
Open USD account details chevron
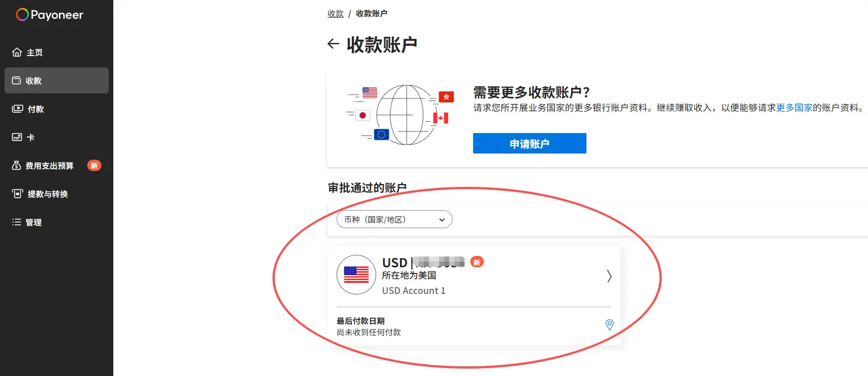609,276
